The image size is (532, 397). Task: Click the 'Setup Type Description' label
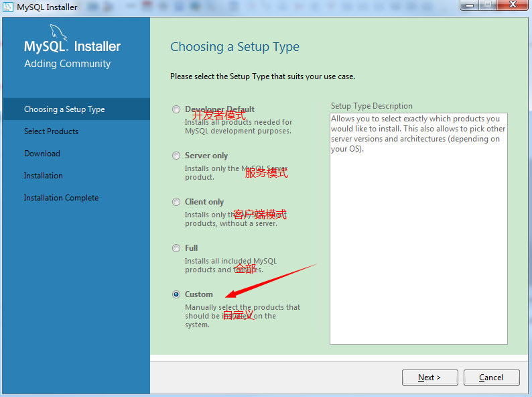[x=371, y=106]
